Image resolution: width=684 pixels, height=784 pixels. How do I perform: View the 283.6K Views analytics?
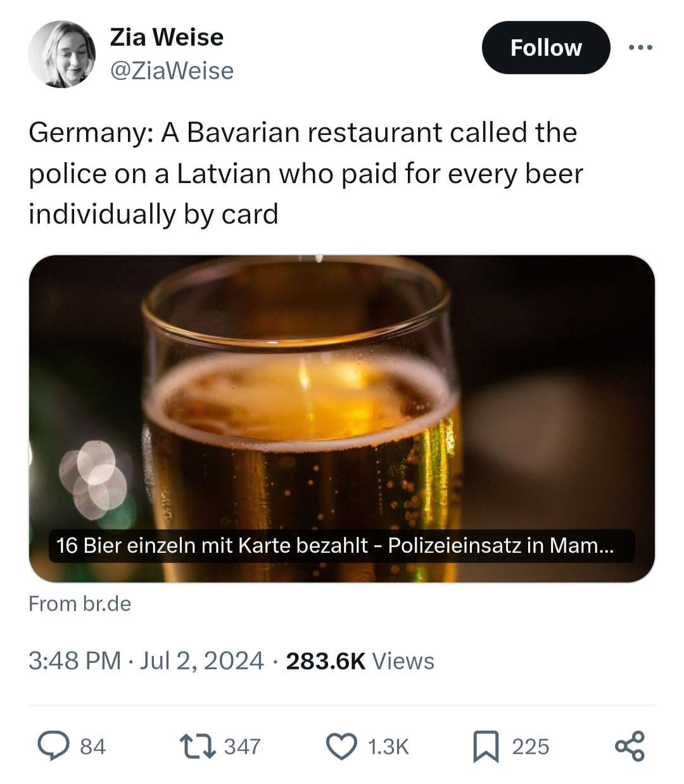coord(360,661)
